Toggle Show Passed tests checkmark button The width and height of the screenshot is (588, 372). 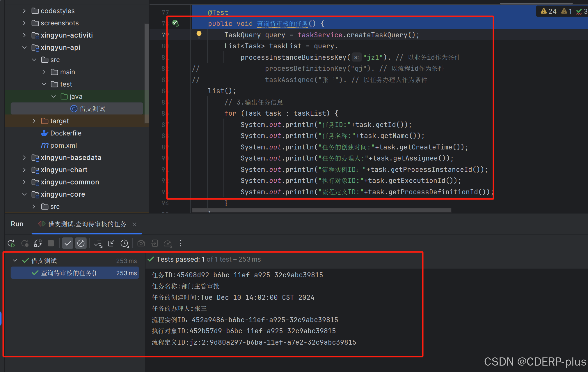pyautogui.click(x=67, y=244)
